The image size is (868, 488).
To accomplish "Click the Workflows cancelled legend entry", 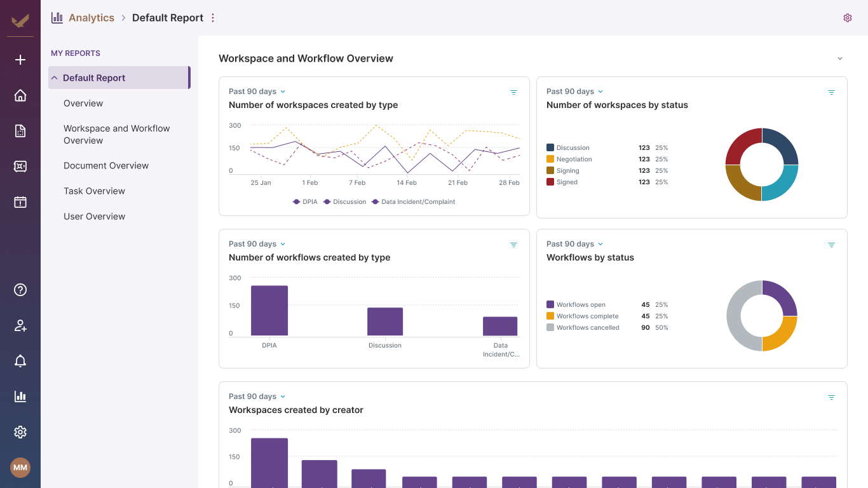I will [583, 327].
